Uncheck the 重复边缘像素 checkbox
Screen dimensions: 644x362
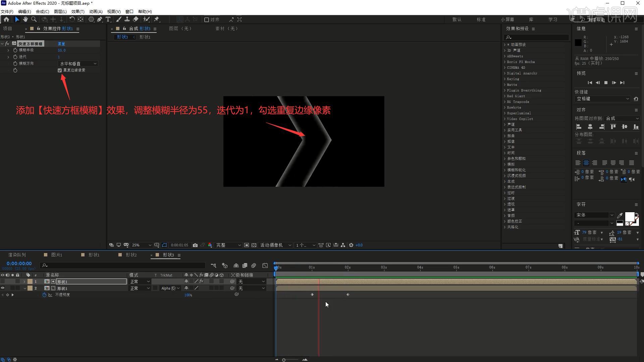click(x=60, y=70)
